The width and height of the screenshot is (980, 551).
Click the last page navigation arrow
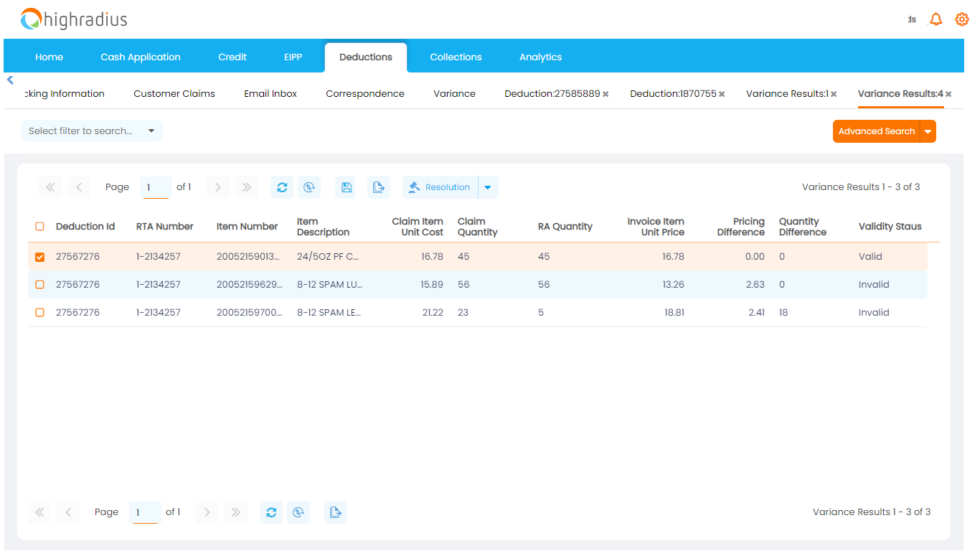(x=246, y=187)
